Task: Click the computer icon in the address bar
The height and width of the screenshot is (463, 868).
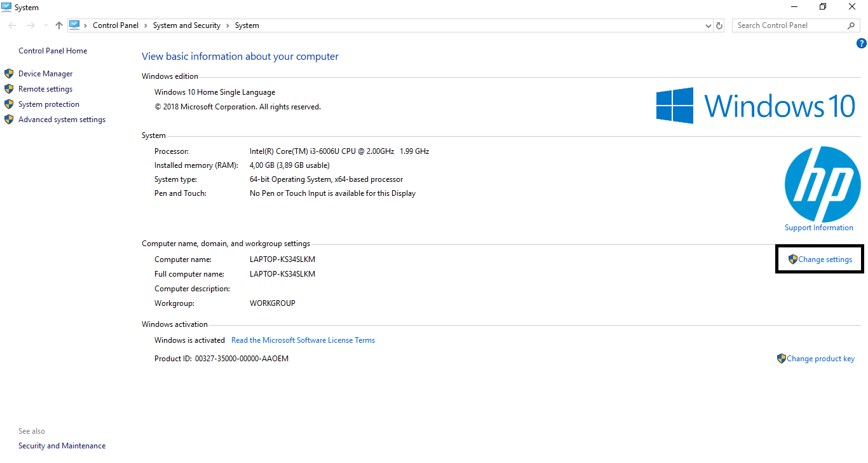Action: (x=74, y=25)
